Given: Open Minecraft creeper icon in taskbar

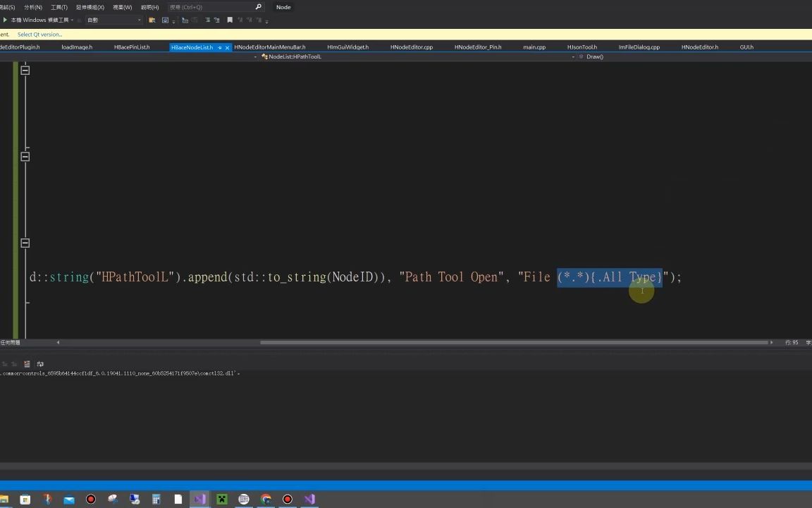Looking at the screenshot, I should click(221, 500).
